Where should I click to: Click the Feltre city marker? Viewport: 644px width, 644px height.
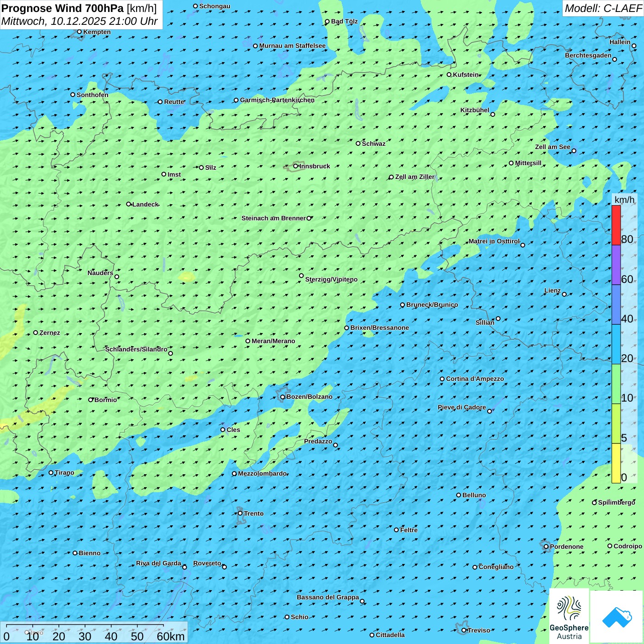click(397, 530)
